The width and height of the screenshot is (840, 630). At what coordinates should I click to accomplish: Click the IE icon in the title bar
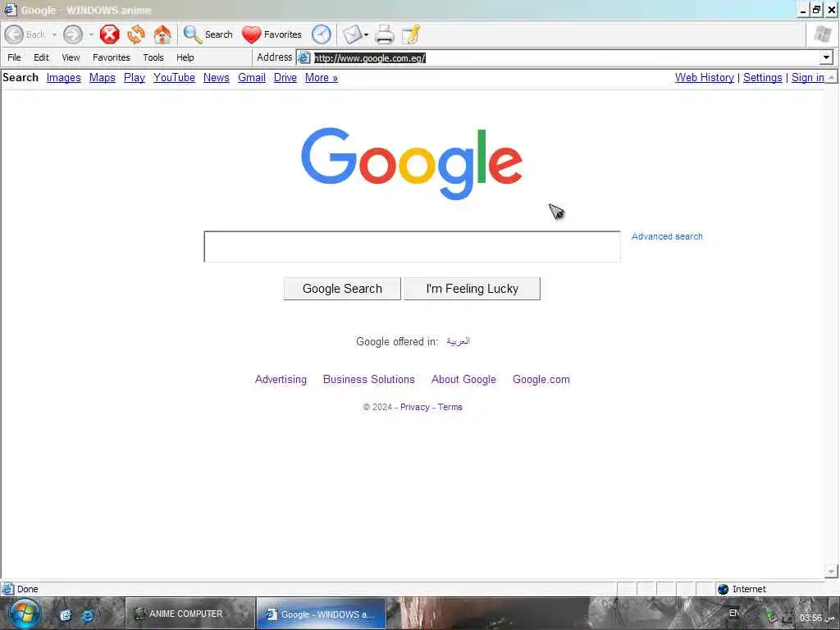(x=10, y=10)
